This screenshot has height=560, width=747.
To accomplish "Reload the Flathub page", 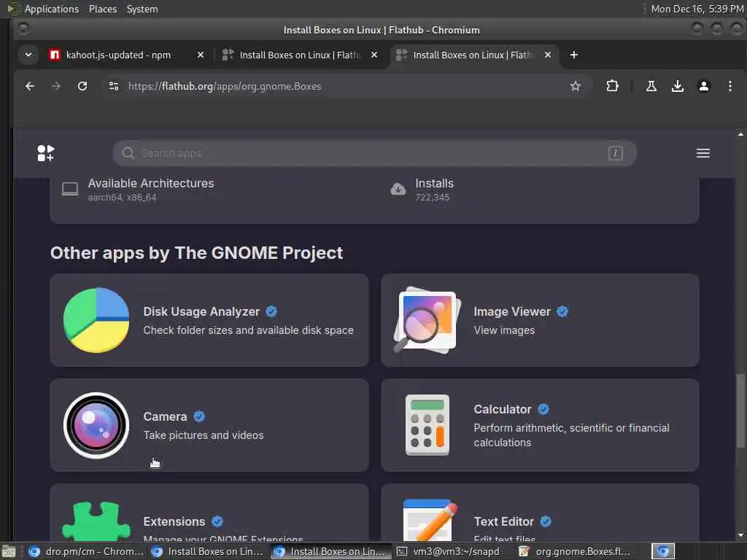I will [82, 86].
